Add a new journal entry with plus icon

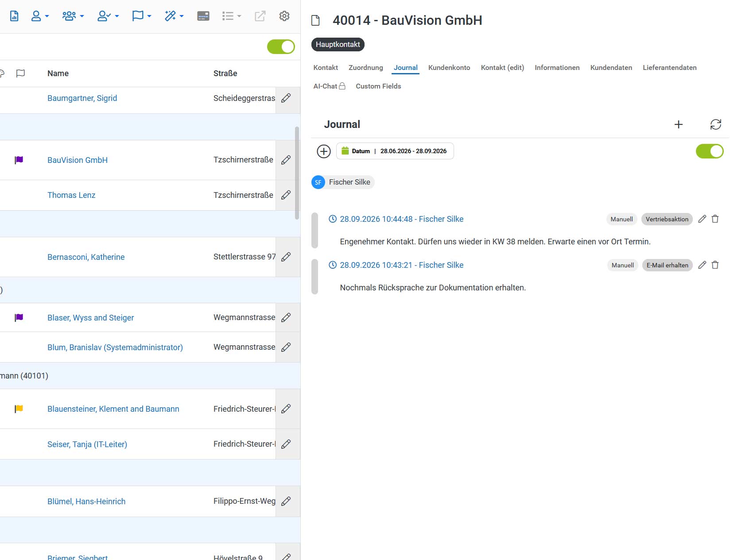click(x=678, y=124)
